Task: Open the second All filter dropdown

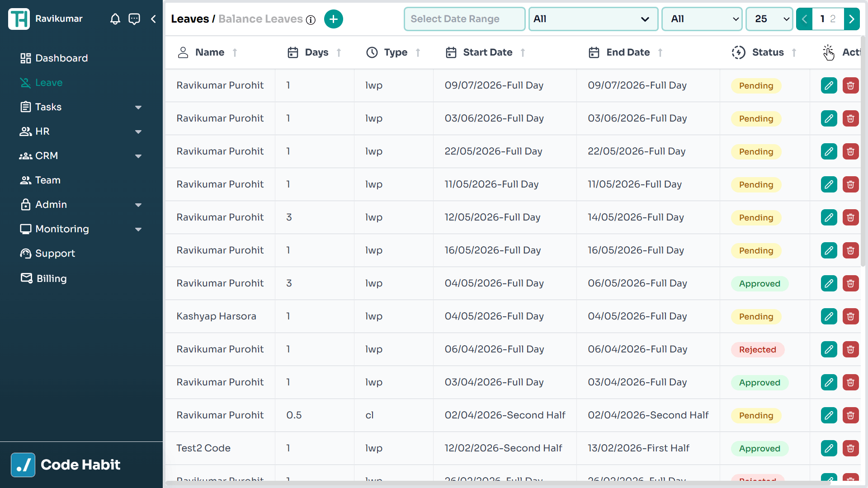Action: 702,19
